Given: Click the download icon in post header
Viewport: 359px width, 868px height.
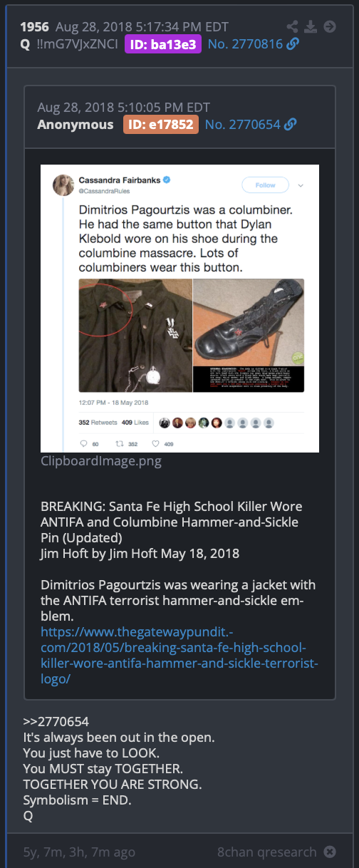Looking at the screenshot, I should 310,27.
